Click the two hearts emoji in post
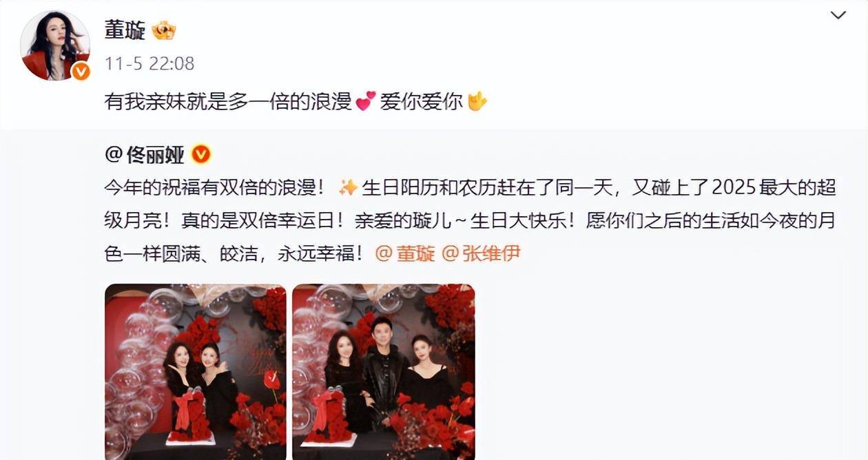Image resolution: width=868 pixels, height=460 pixels. [365, 103]
